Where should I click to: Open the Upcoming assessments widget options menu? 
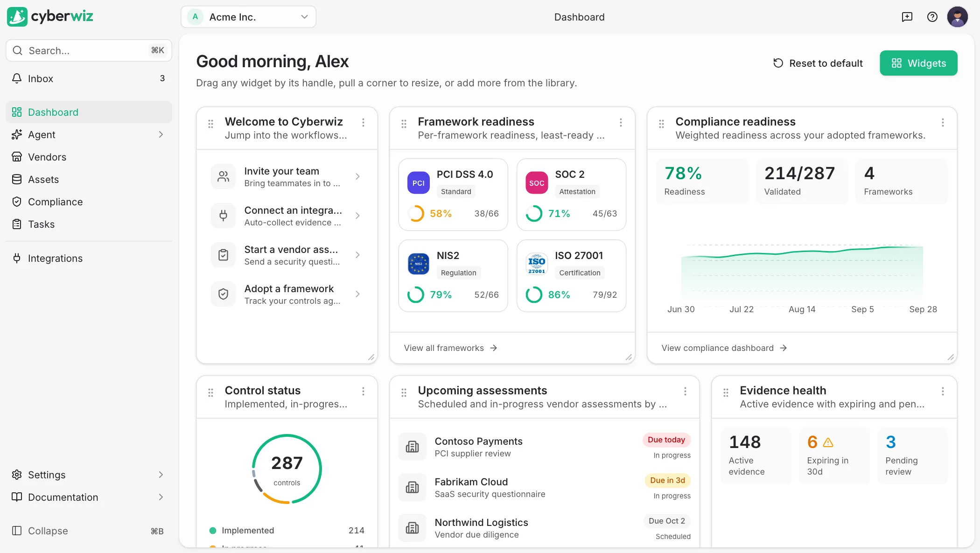point(685,392)
